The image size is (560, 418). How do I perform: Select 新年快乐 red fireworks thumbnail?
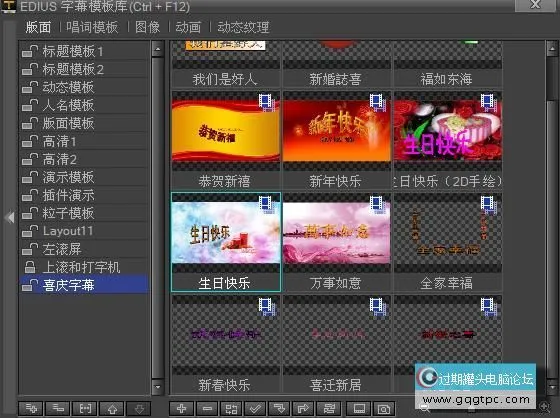click(x=337, y=131)
